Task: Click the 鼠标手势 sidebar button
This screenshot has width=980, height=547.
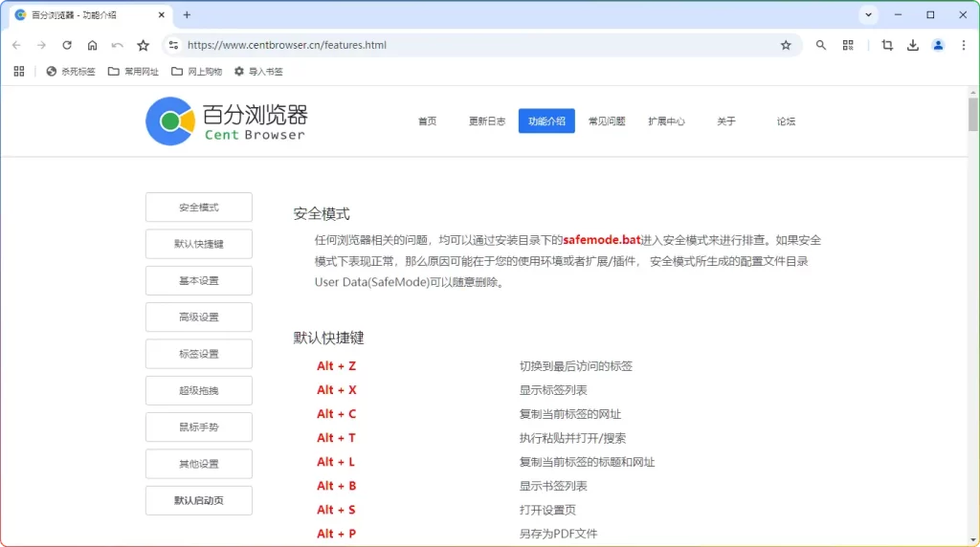Action: (x=199, y=427)
